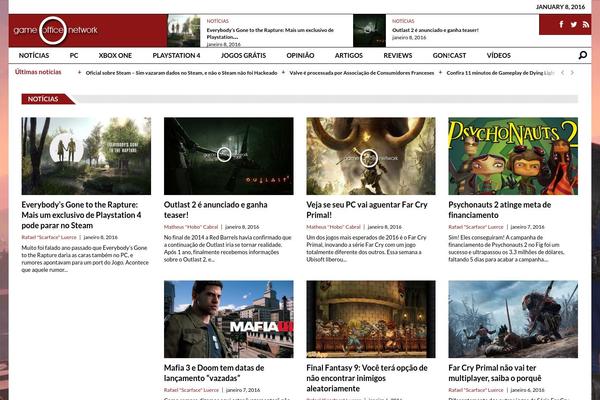Open ticker headline about Steam data leak

point(181,73)
